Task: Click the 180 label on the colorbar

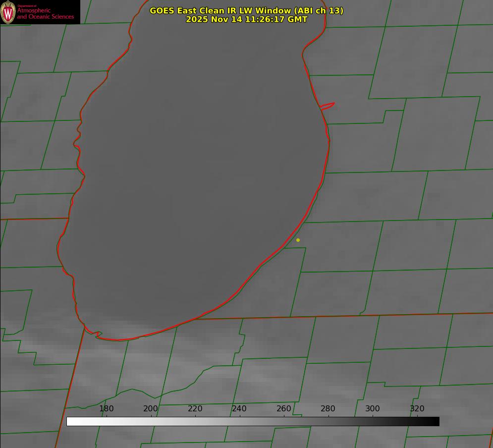Action: [x=107, y=408]
